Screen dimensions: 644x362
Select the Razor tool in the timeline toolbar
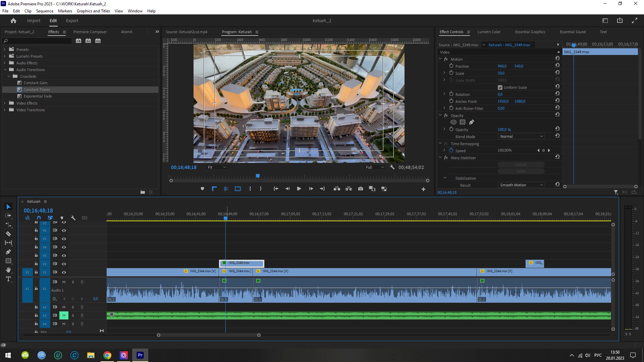(8, 234)
